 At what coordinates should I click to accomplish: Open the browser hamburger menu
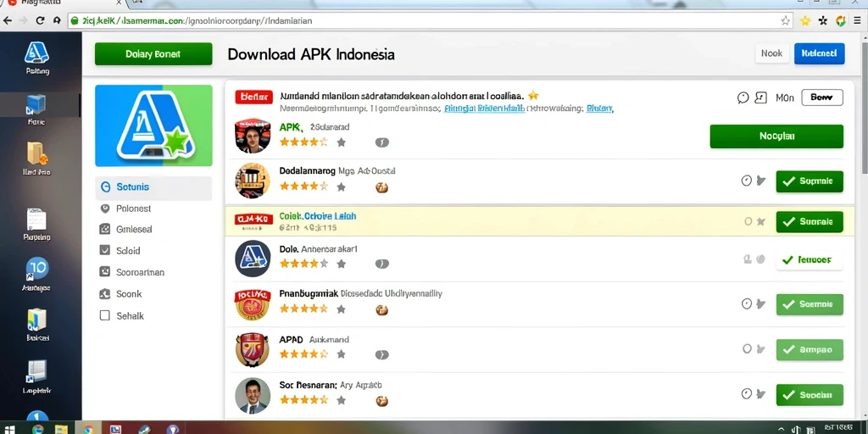[857, 20]
